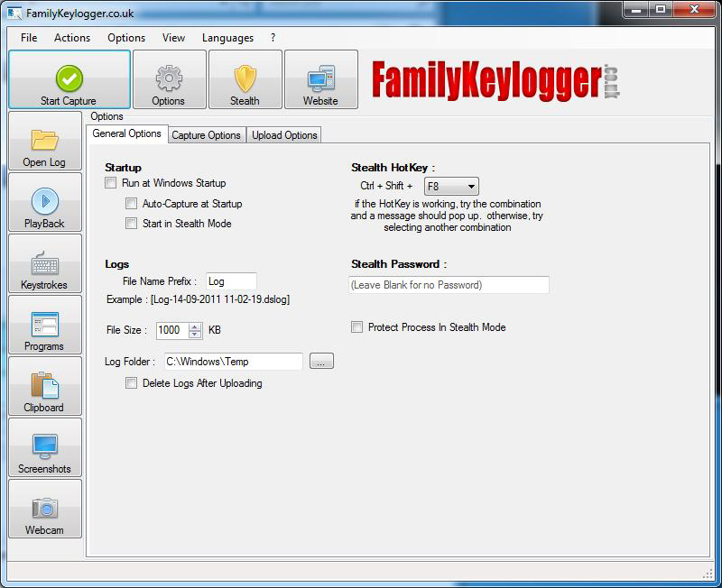Open the Languages menu
Viewport: 722px width, 588px height.
pyautogui.click(x=228, y=38)
